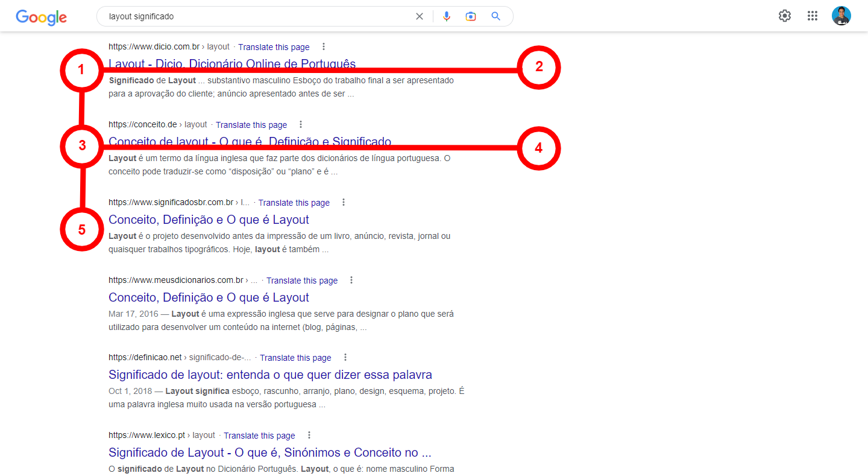Open more options for the dicio.com.br result

(324, 46)
